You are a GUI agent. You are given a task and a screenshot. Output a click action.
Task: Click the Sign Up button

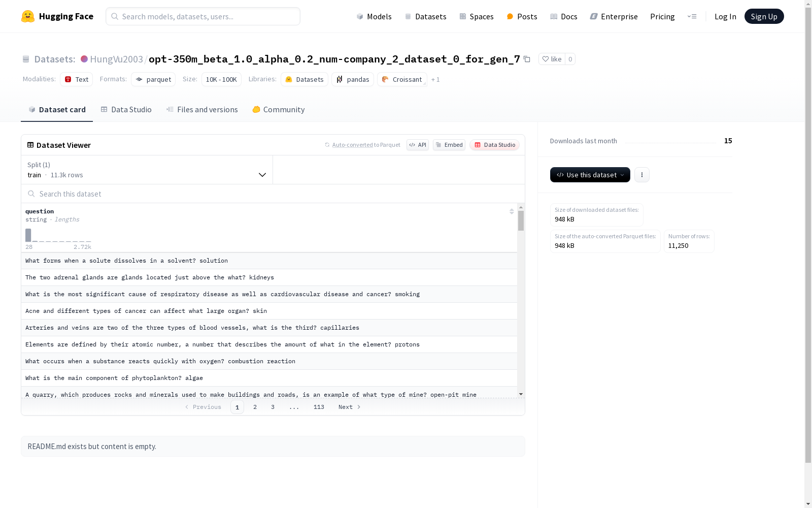[x=764, y=16]
